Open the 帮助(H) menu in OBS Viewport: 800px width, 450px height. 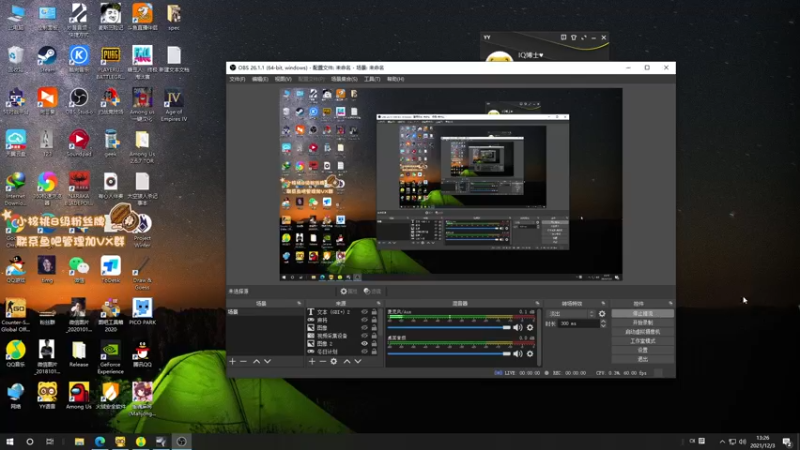pyautogui.click(x=395, y=79)
